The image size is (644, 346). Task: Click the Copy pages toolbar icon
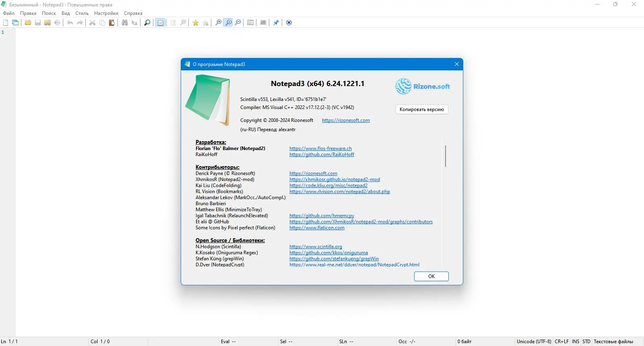coord(102,23)
